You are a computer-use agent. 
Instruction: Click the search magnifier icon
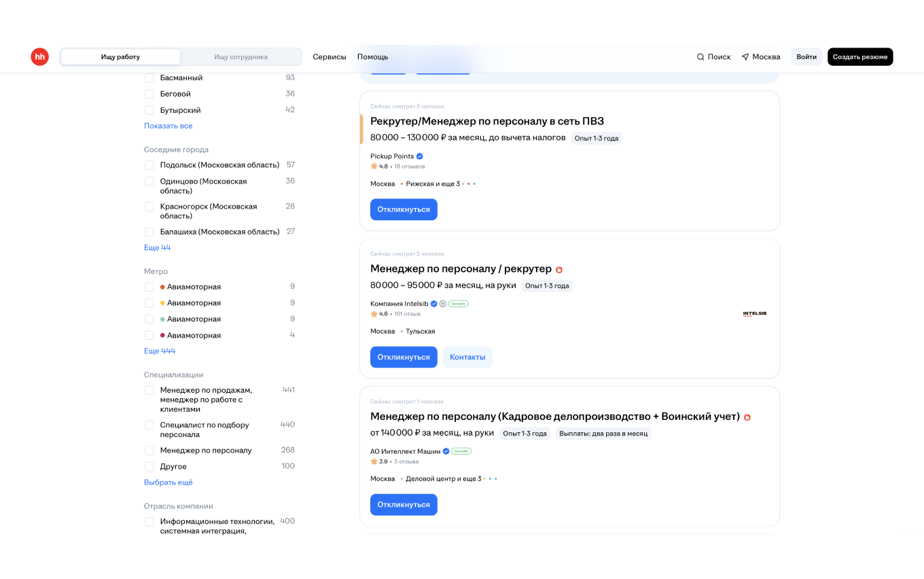point(700,57)
